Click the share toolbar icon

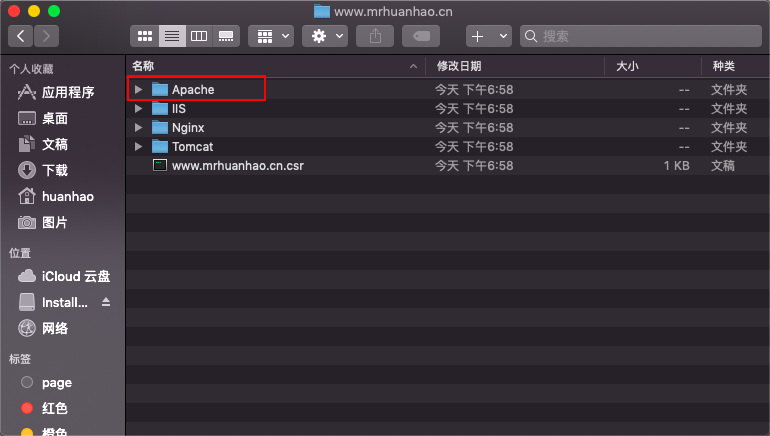375,36
